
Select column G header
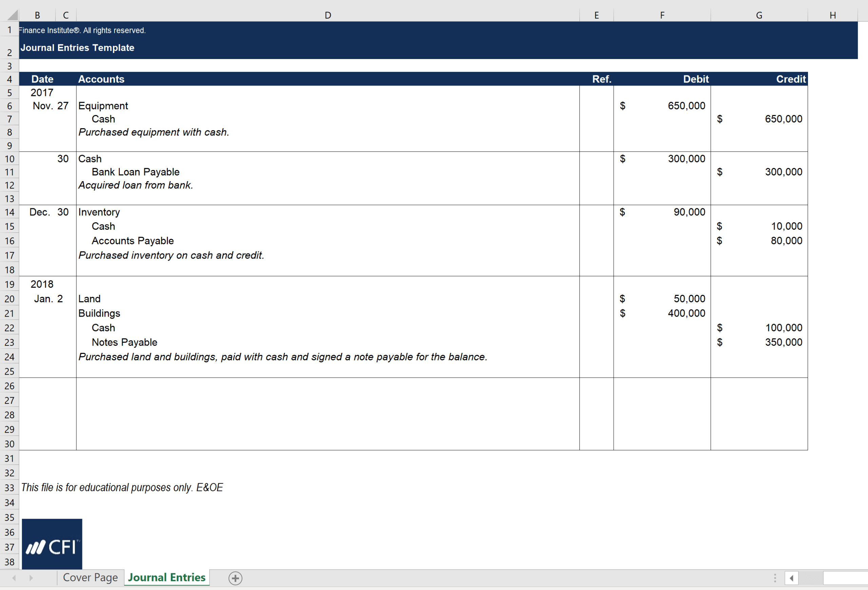(x=759, y=15)
